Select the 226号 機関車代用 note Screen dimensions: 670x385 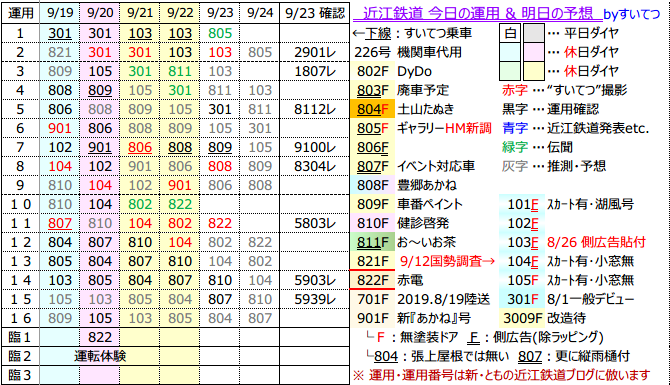408,52
